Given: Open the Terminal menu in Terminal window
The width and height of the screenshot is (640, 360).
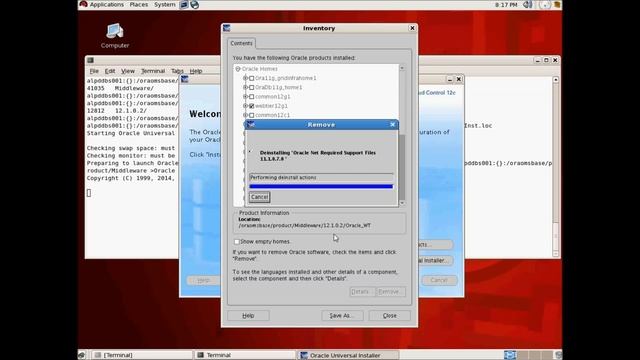Looking at the screenshot, I should [x=153, y=71].
